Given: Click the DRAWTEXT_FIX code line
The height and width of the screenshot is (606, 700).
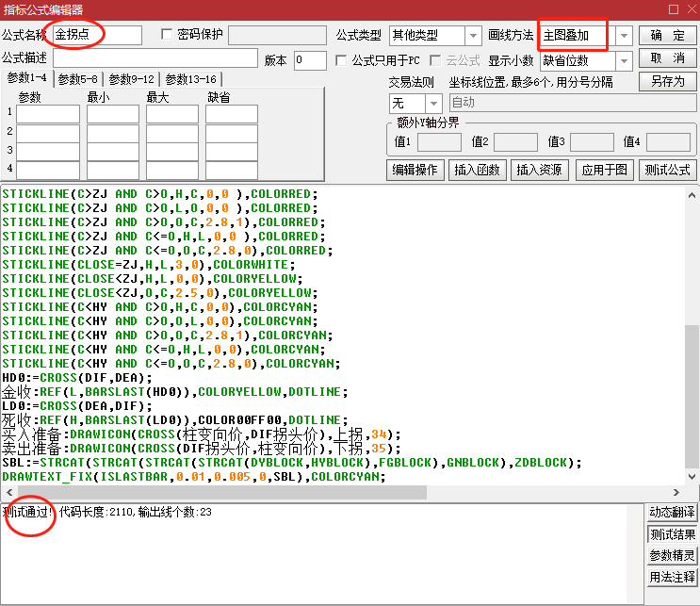Looking at the screenshot, I should coord(194,477).
